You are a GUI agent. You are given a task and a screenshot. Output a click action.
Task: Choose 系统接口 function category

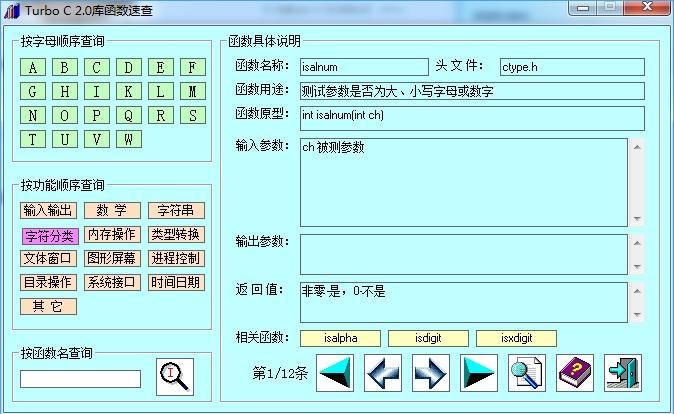pos(112,282)
